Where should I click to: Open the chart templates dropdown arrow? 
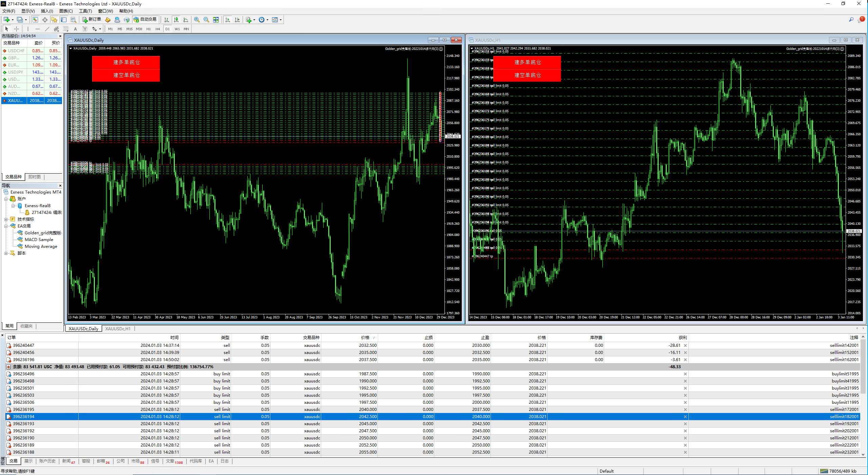tap(281, 20)
